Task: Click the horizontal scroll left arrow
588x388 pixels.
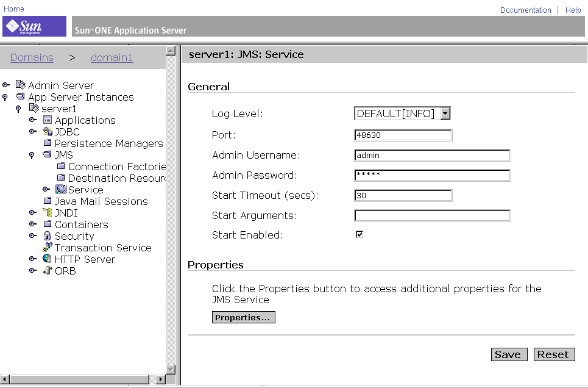Action: click(5, 379)
